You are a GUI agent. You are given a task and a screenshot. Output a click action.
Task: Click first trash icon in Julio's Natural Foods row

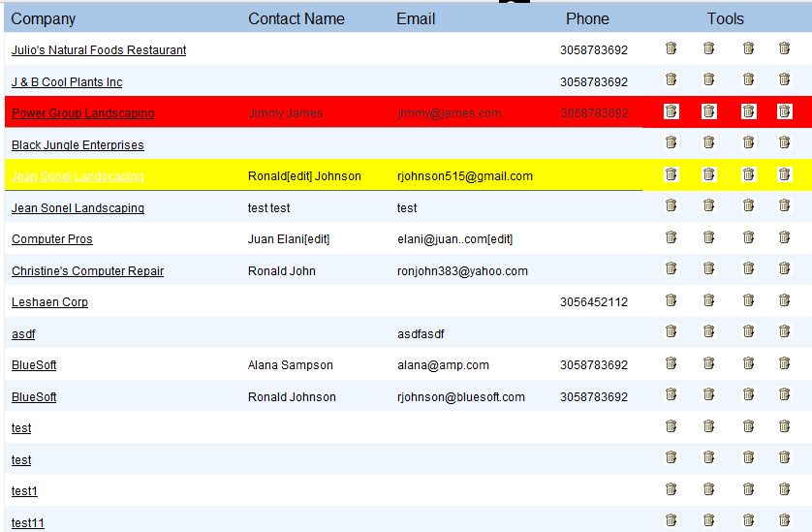pos(671,48)
